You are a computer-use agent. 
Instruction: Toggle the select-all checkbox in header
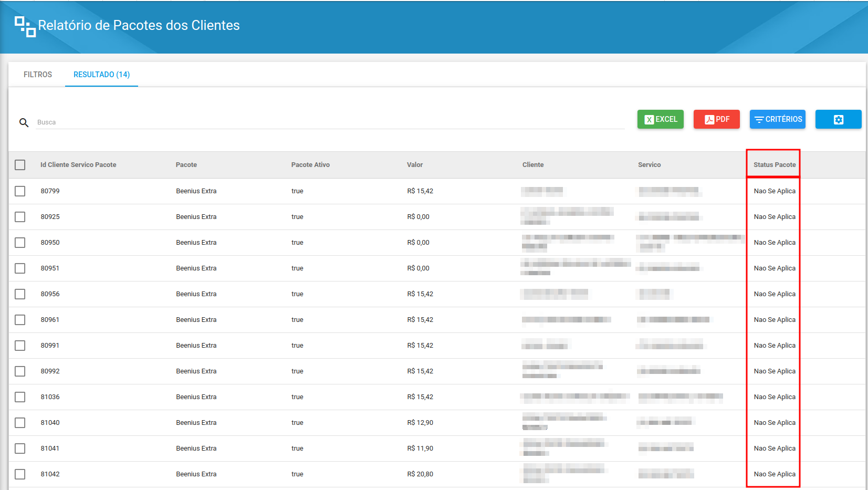20,165
